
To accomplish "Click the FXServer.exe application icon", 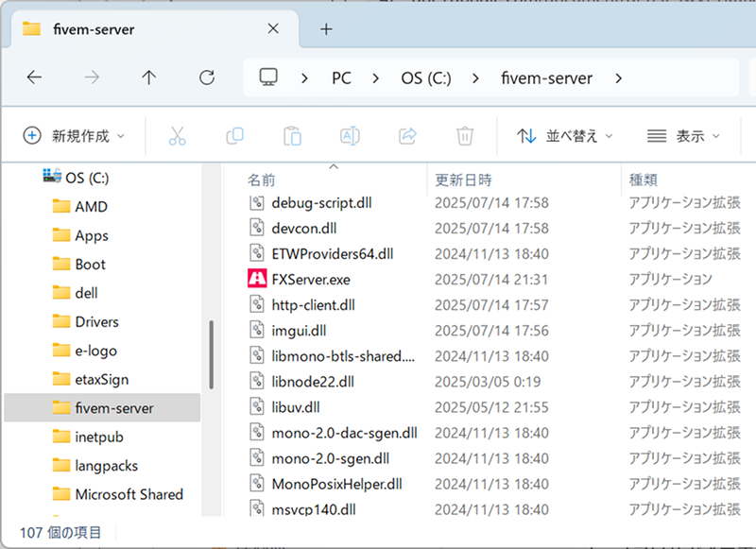I will pyautogui.click(x=257, y=279).
